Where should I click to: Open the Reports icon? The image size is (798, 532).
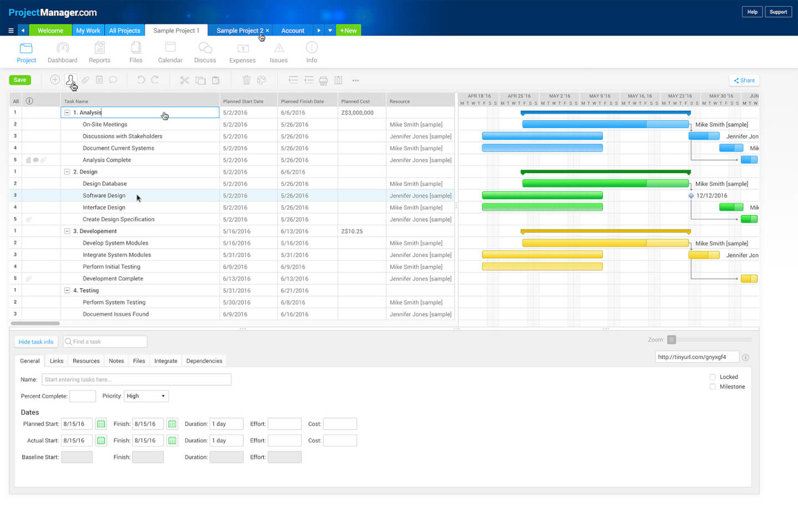click(x=100, y=49)
